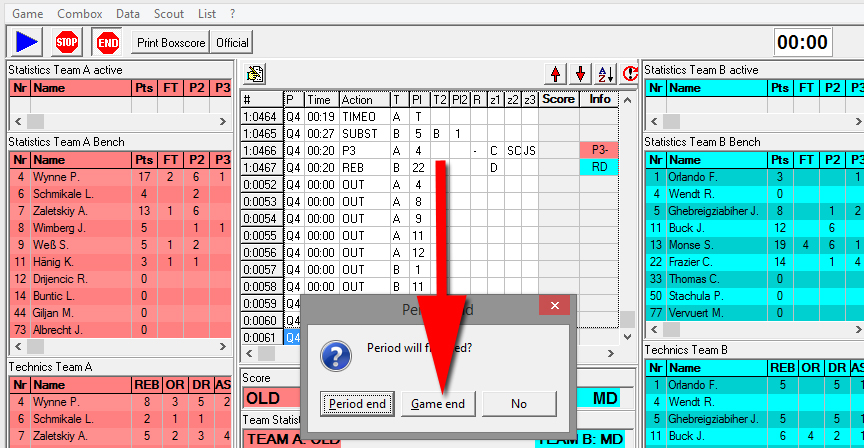Click the MD team score label
The image size is (864, 448).
604,398
